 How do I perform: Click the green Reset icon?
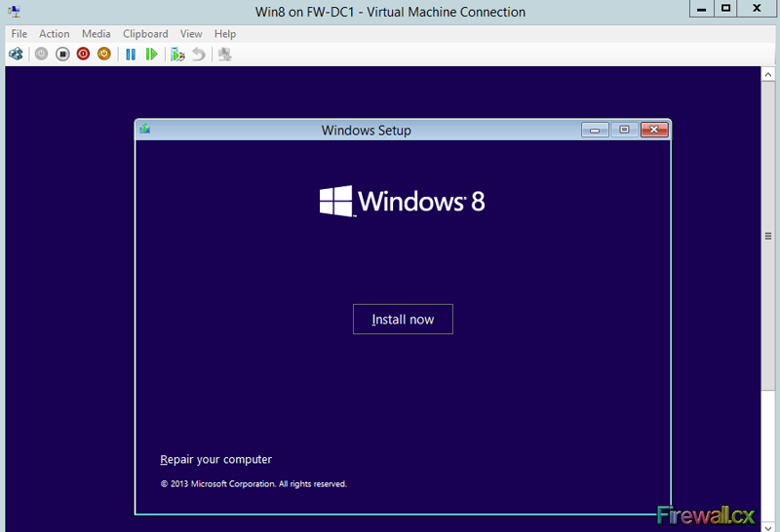click(x=152, y=54)
